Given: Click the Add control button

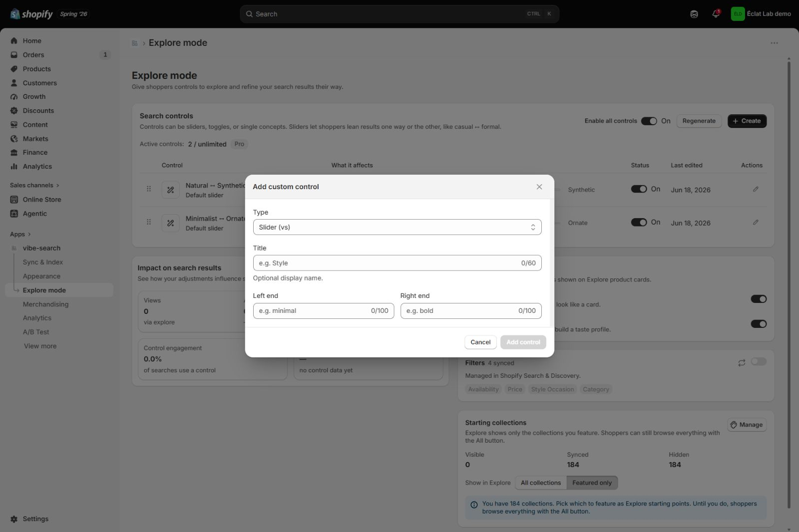Looking at the screenshot, I should pos(523,342).
